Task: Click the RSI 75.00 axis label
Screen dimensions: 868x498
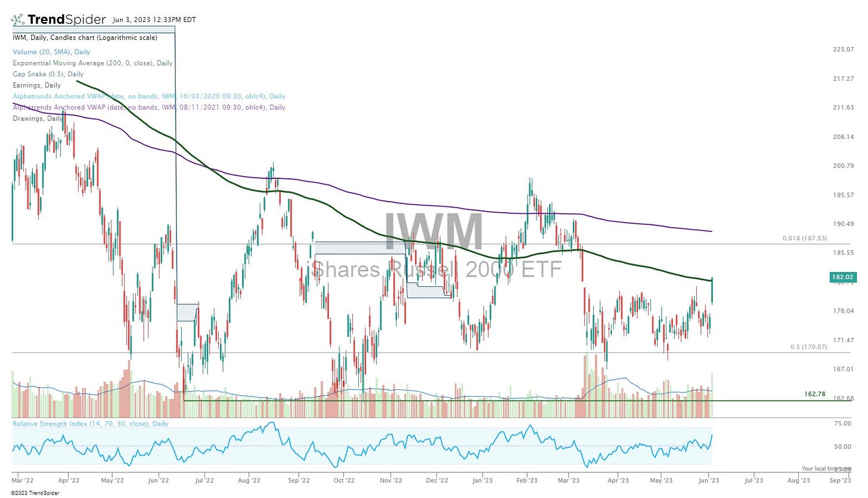Action: (842, 423)
